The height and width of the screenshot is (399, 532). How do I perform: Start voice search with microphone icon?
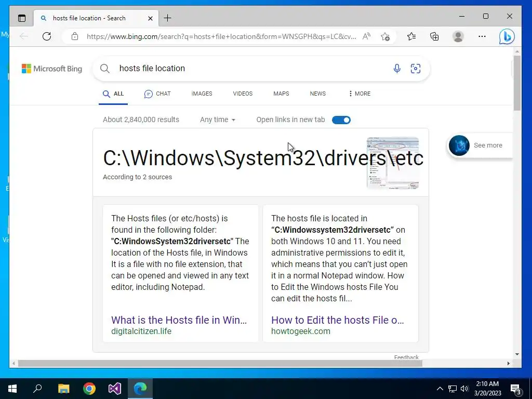(x=396, y=69)
